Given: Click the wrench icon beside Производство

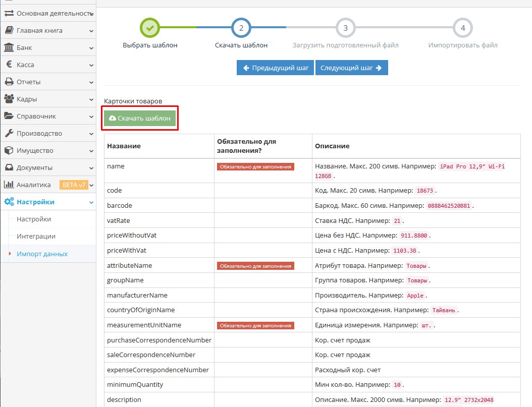Looking at the screenshot, I should [x=9, y=134].
